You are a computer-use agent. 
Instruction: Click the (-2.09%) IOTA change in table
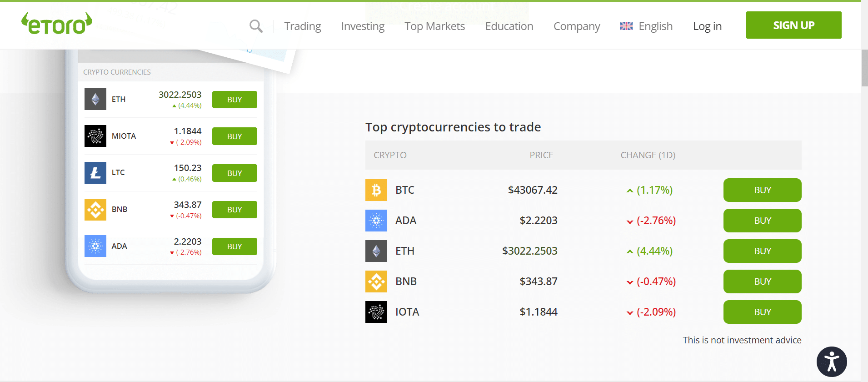click(656, 312)
